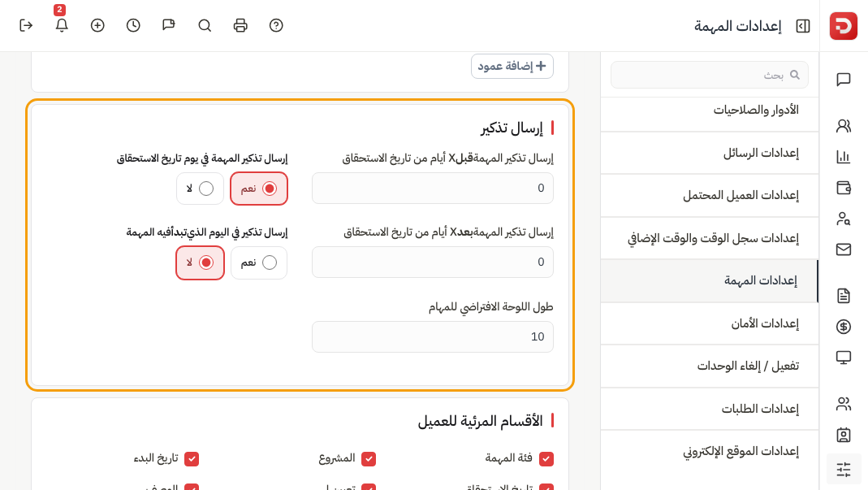Image resolution: width=868 pixels, height=490 pixels.
Task: Open document file sidebar icon
Action: [x=843, y=296]
